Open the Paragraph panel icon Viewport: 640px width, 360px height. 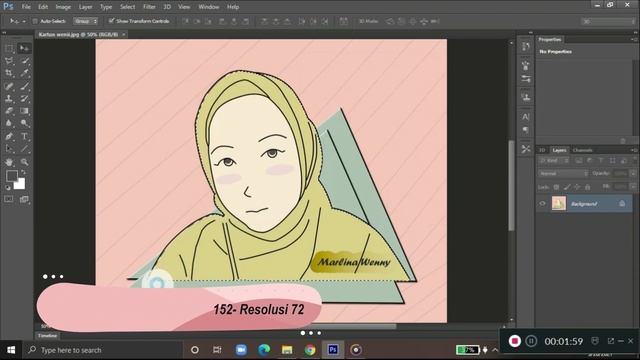[x=526, y=130]
